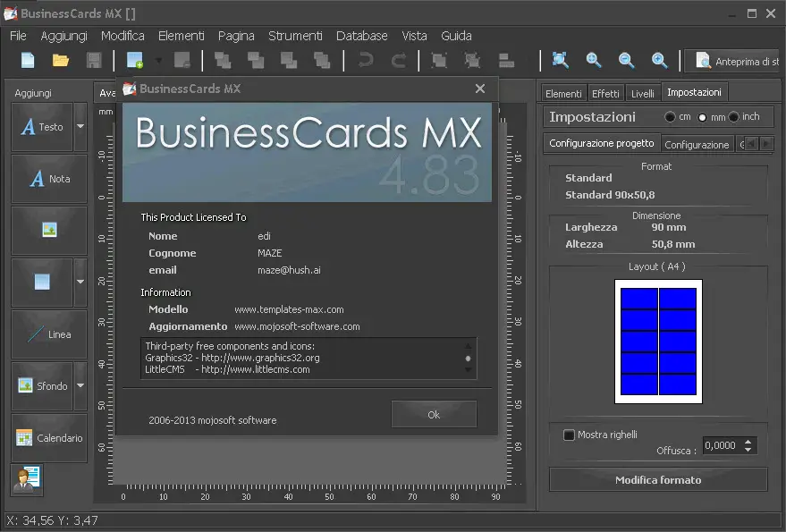Click the blue shape icon in Aggiungi panel
Screen dimensions: 786x532
(x=42, y=282)
